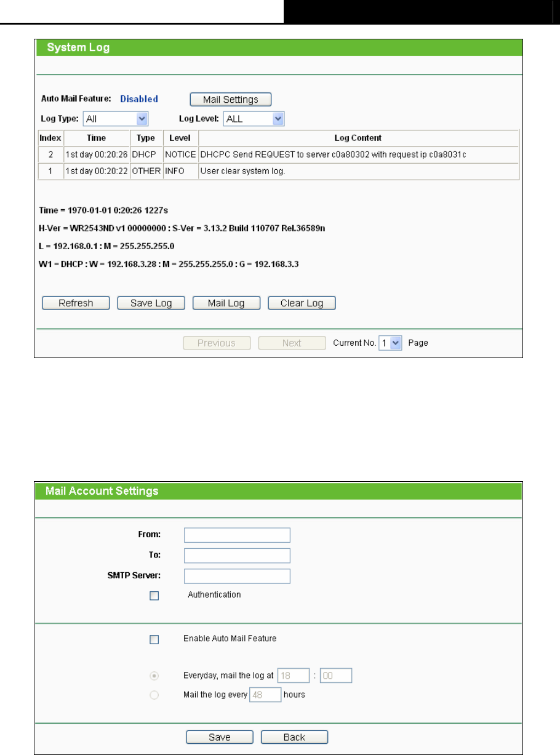This screenshot has width=560, height=755.
Task: Click the DHCP type cell
Action: point(146,154)
